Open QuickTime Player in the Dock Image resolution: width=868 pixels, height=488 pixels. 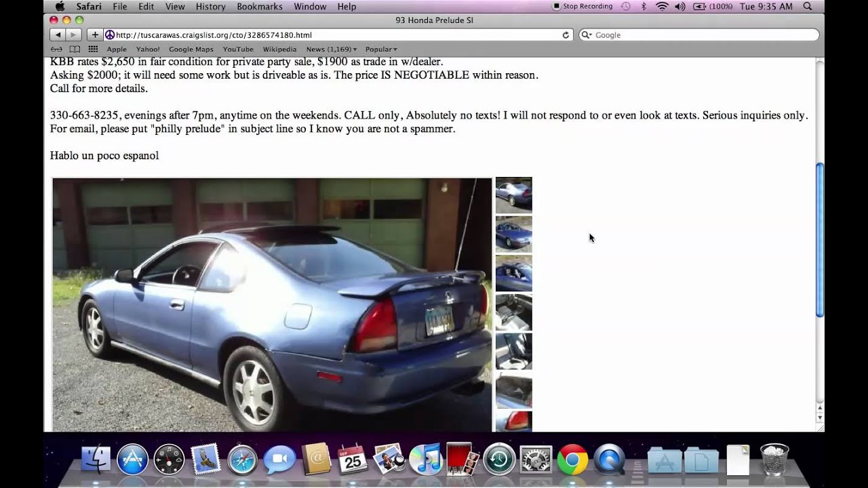(609, 460)
